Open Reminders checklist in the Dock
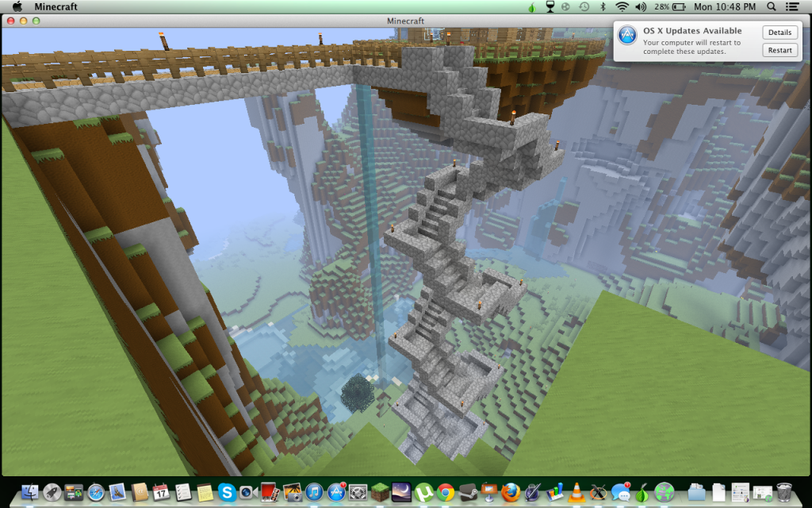 [183, 492]
